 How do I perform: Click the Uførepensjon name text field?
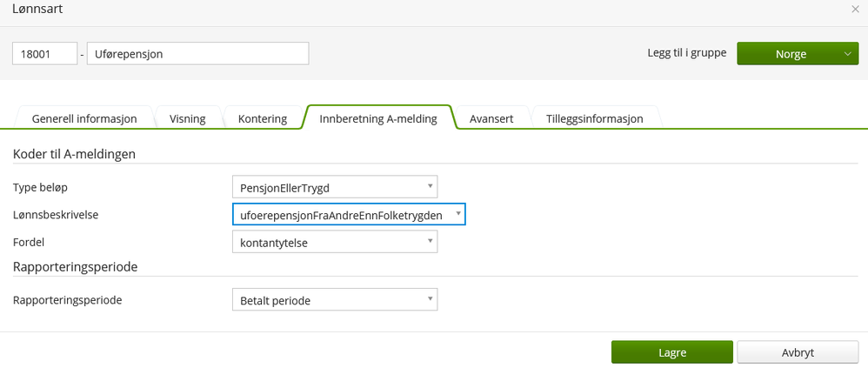pos(197,54)
